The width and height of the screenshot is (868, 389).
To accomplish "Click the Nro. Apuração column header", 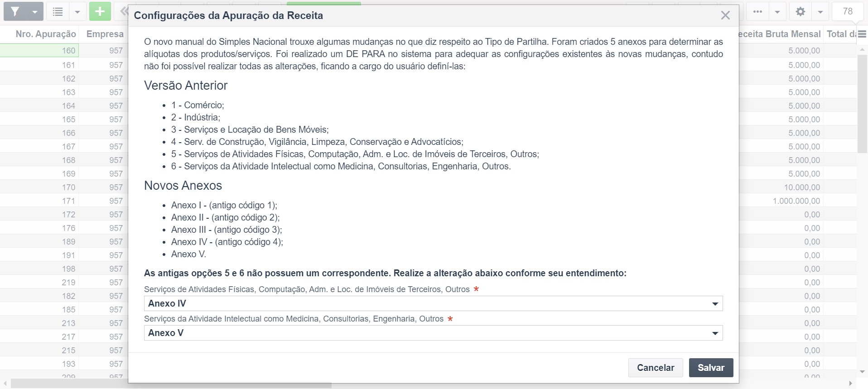I will [x=46, y=34].
